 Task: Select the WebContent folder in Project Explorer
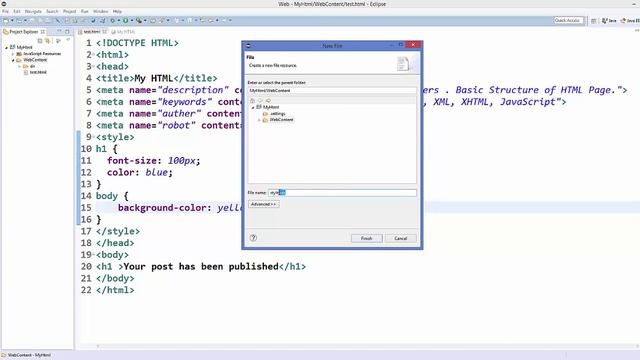(x=35, y=60)
